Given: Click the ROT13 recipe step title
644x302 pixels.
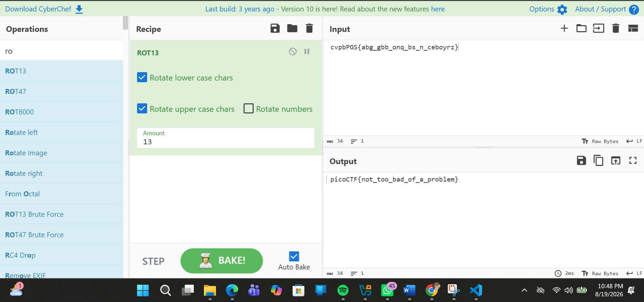Looking at the screenshot, I should [x=148, y=53].
